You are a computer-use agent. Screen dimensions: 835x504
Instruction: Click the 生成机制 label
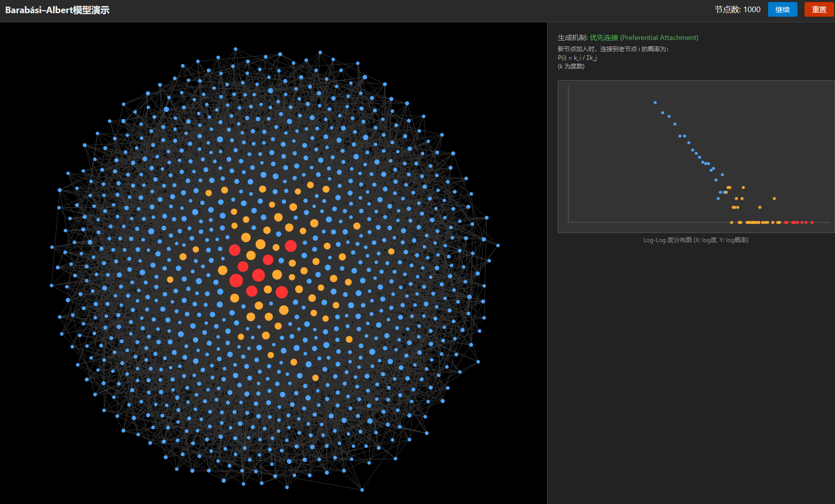[x=572, y=38]
